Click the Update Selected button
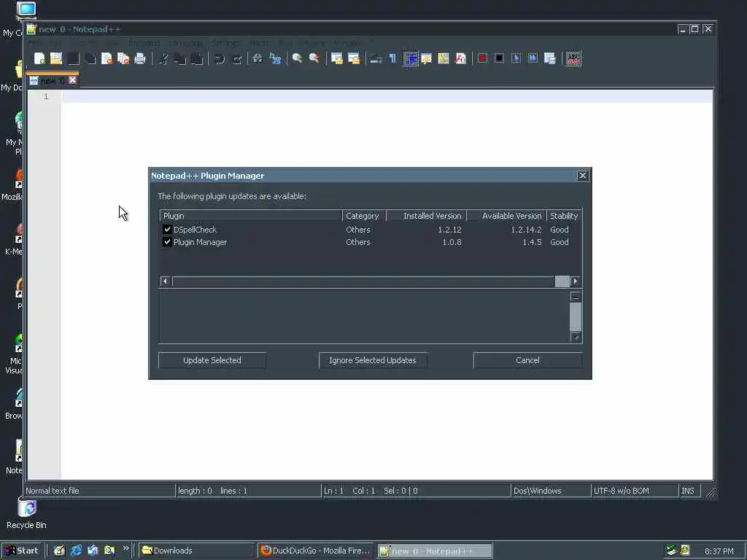 (x=212, y=360)
